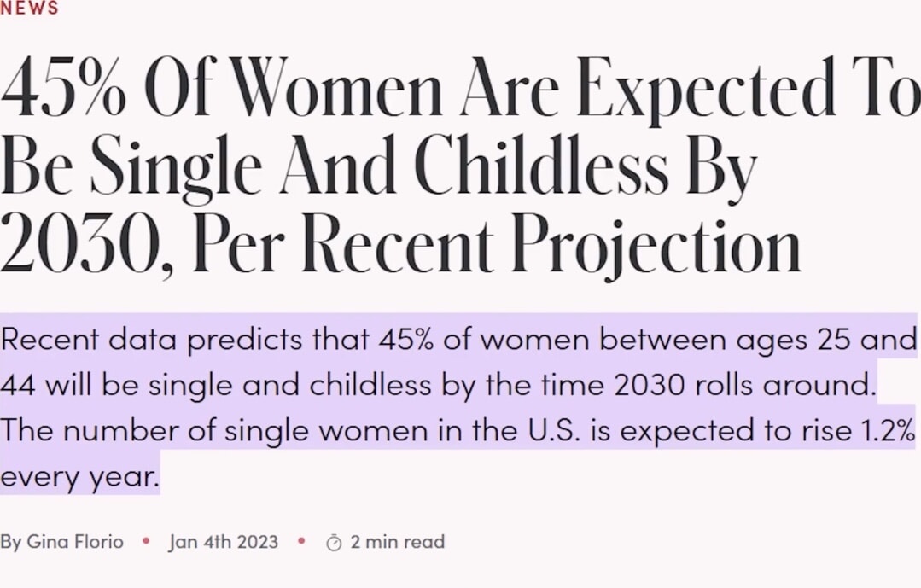Click 'Recent data' starting the summary paragraph
Viewport: 921px width, 588px height.
tap(90, 341)
